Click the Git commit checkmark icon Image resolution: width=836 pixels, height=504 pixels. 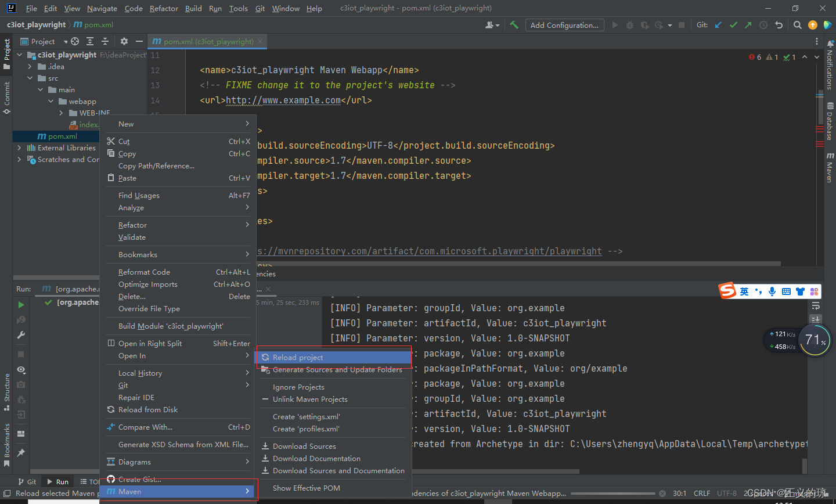point(734,25)
